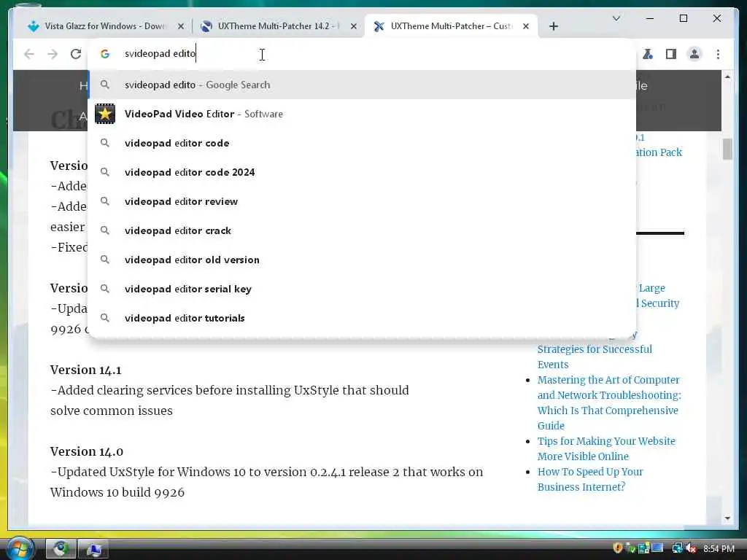Open the Windows Start orb
Image resolution: width=747 pixels, height=560 pixels.
click(20, 548)
